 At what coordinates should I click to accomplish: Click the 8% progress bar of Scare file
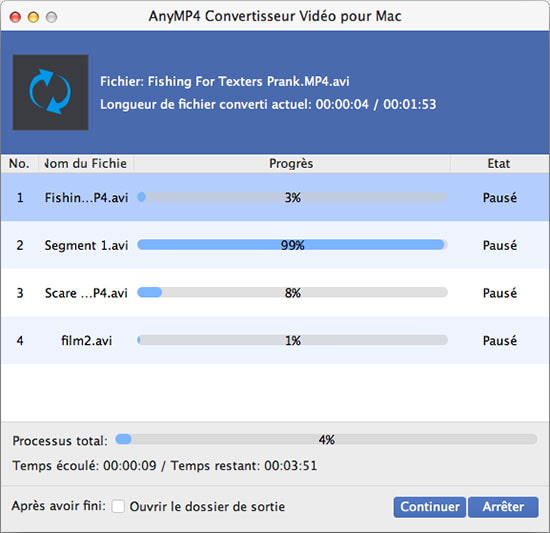tap(292, 292)
